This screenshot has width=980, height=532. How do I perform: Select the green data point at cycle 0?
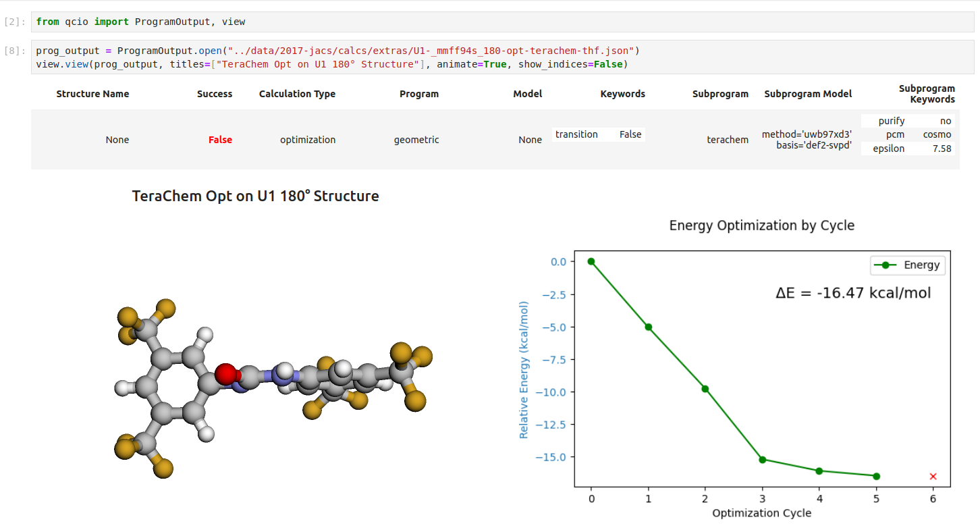[591, 261]
